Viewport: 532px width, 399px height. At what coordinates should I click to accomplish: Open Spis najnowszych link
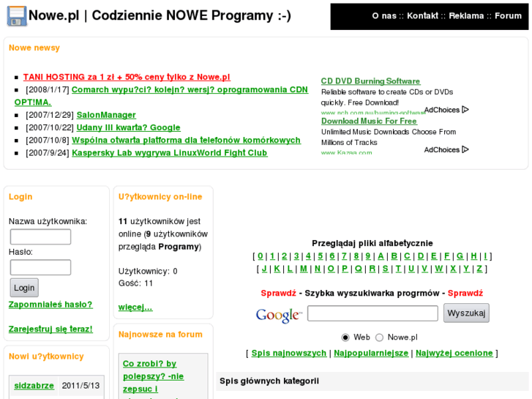(x=289, y=353)
